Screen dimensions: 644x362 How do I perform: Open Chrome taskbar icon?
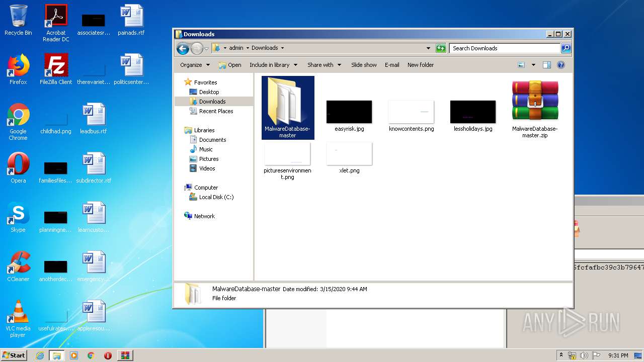(x=91, y=355)
